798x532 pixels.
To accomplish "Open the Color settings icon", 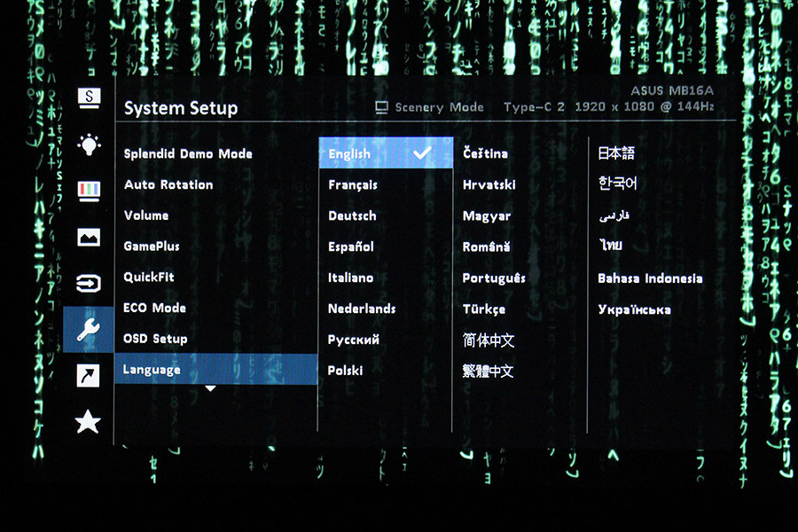I will pos(89,191).
